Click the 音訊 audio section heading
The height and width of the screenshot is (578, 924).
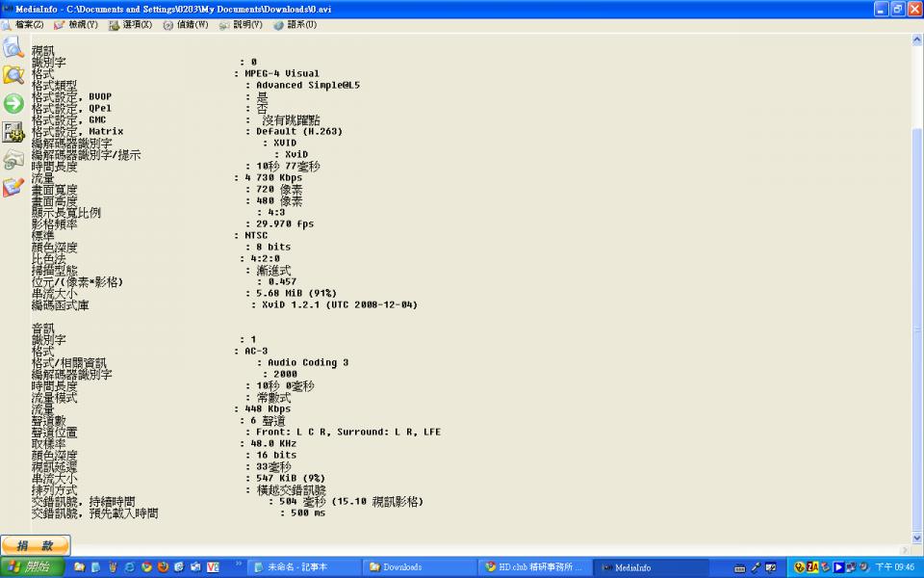pyautogui.click(x=42, y=328)
